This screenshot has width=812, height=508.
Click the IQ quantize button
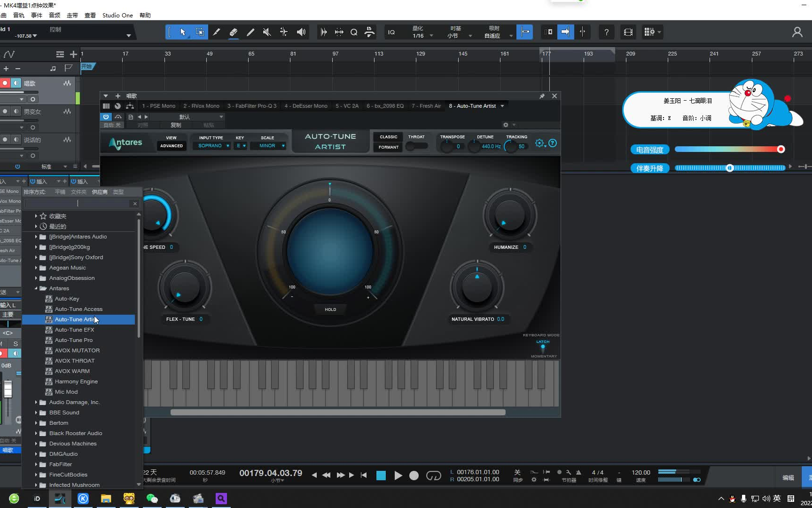tap(391, 32)
